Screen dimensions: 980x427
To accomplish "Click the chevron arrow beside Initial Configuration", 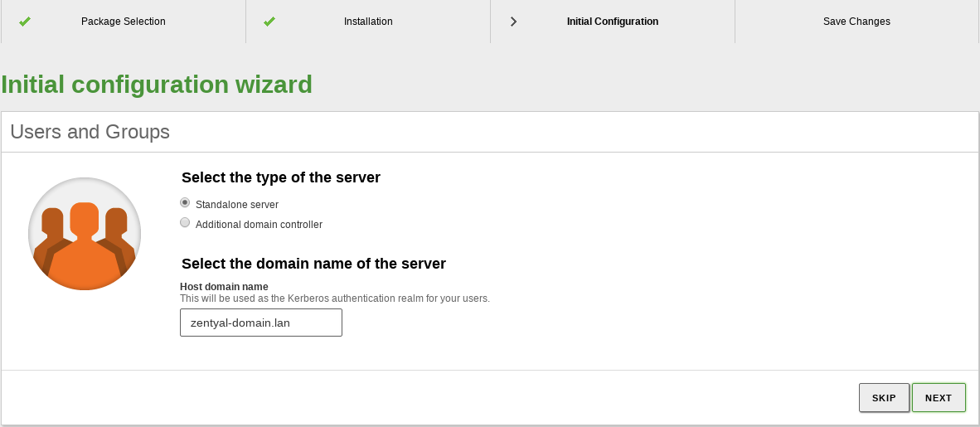I will coord(514,22).
